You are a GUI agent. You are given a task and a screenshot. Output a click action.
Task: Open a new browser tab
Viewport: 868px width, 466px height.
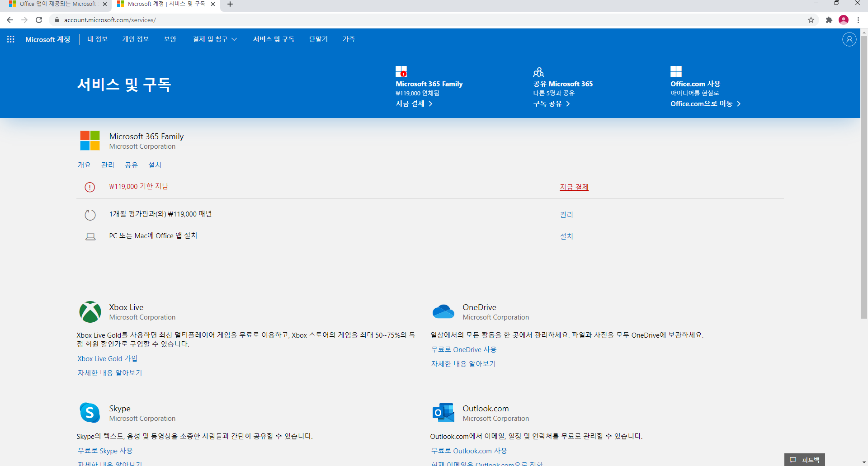pos(230,4)
